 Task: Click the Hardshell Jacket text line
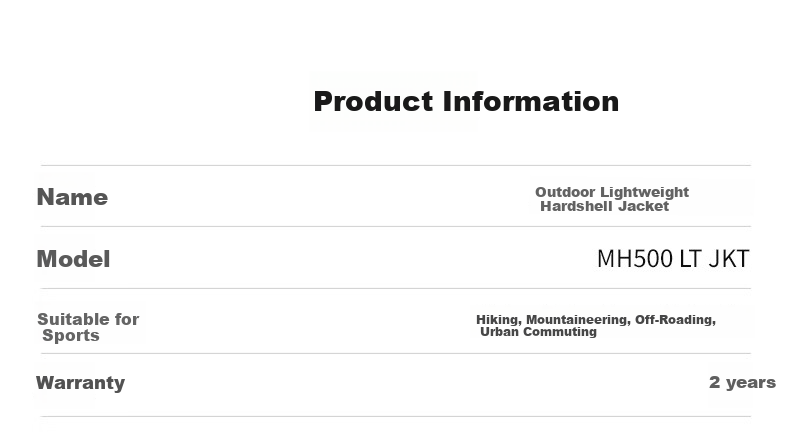tap(605, 206)
